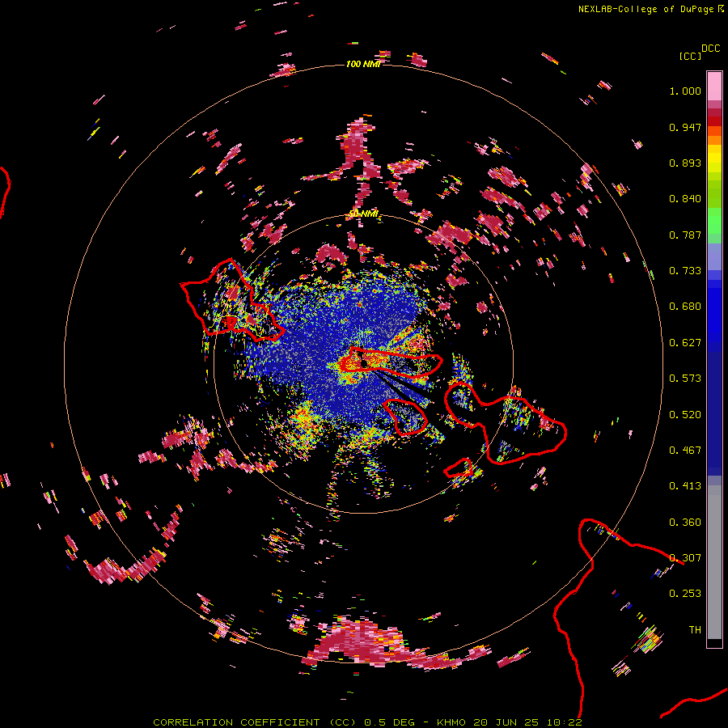
Task: Select the light pink top color bar segment
Action: (x=714, y=86)
